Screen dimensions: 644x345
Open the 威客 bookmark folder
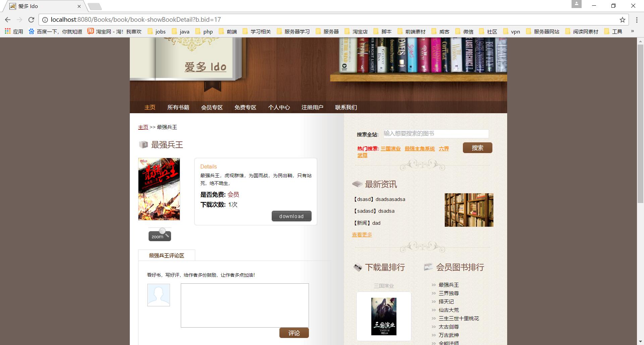point(440,31)
